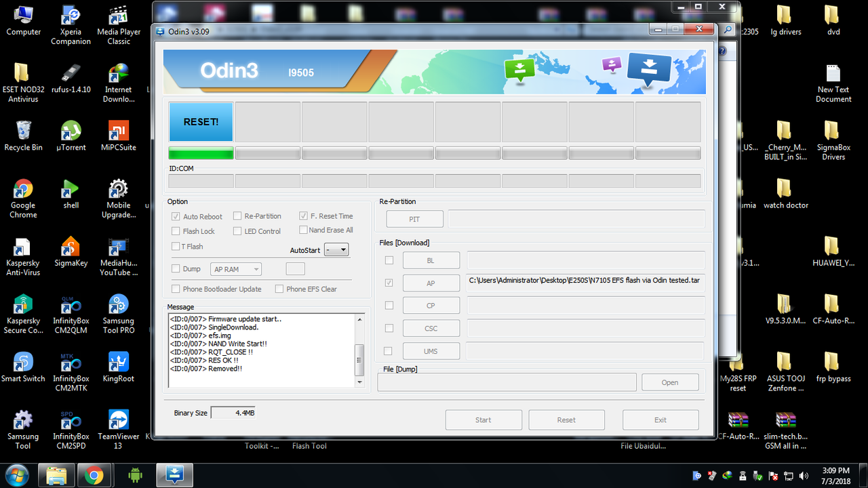Click 'RES OK !!' line in Message log
The image size is (868, 488).
[x=203, y=361]
